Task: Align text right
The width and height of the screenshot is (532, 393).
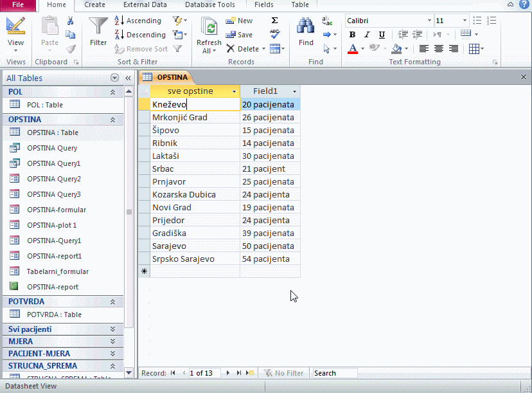Action: click(x=453, y=49)
